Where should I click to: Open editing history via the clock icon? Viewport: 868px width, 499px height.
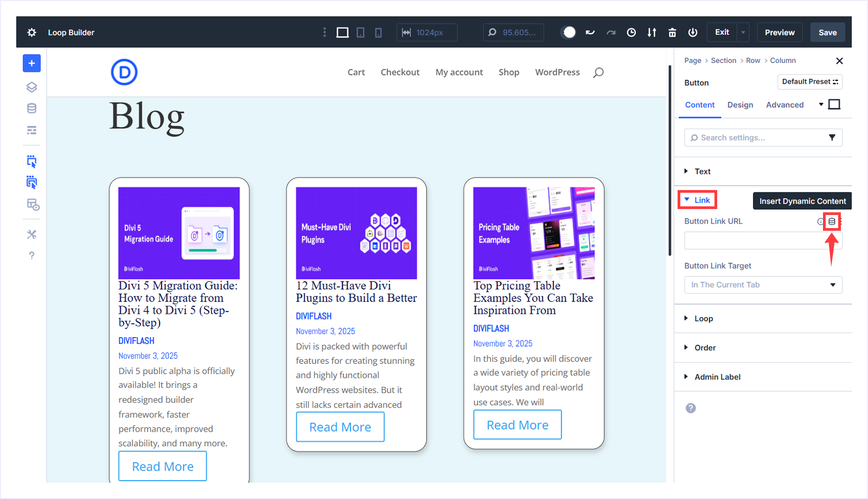point(631,32)
